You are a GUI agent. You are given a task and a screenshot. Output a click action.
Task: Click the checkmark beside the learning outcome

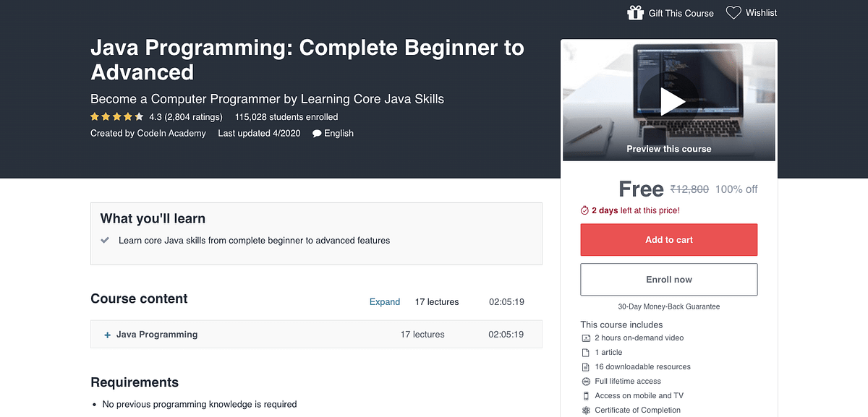[x=104, y=239]
